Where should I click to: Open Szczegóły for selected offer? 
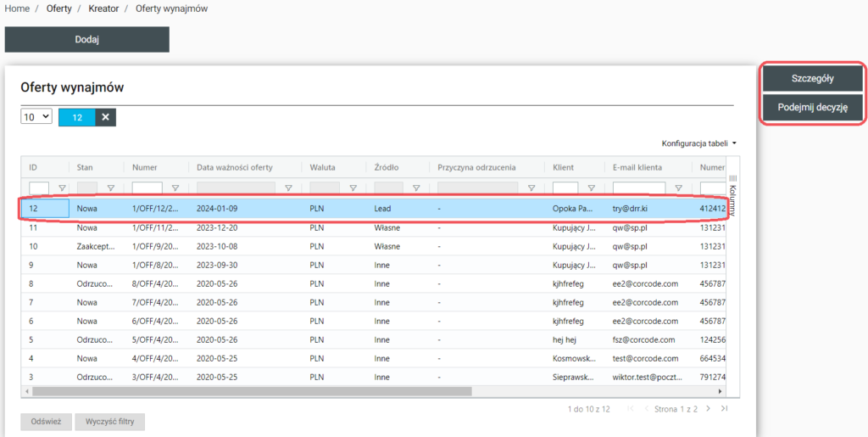coord(813,78)
